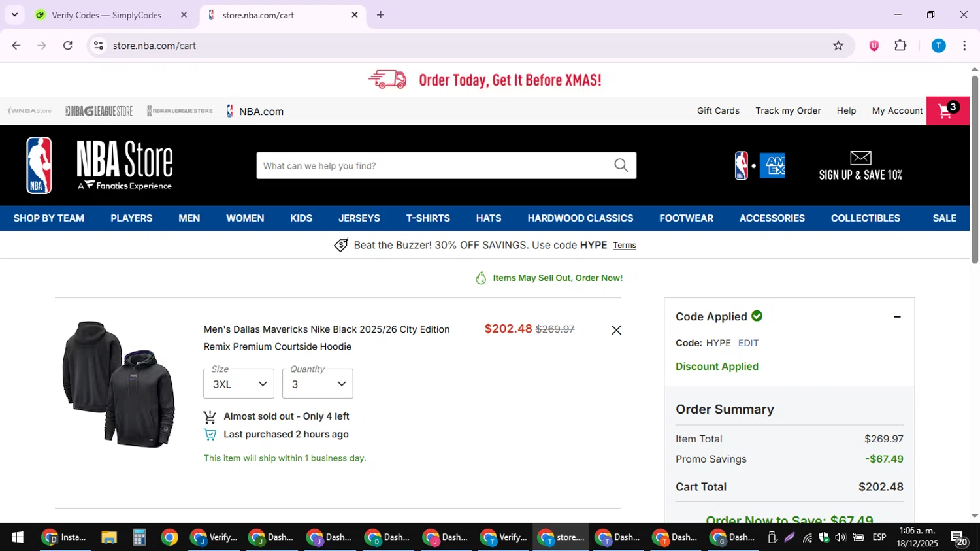980x551 pixels.
Task: Open the PLAYERS menu
Action: (131, 218)
